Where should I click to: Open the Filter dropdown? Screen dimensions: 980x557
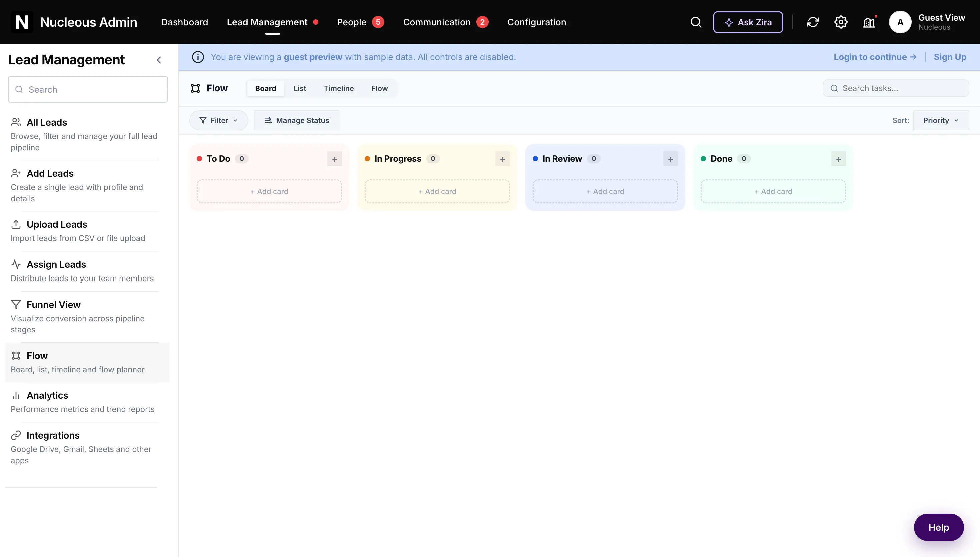[219, 120]
